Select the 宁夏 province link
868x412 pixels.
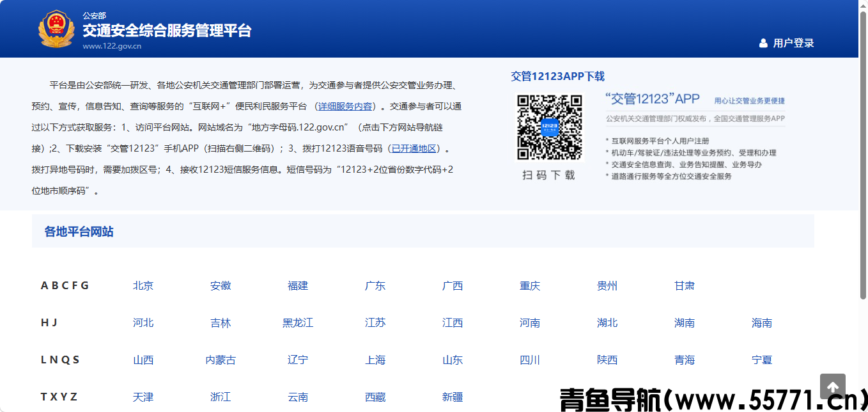coord(762,360)
